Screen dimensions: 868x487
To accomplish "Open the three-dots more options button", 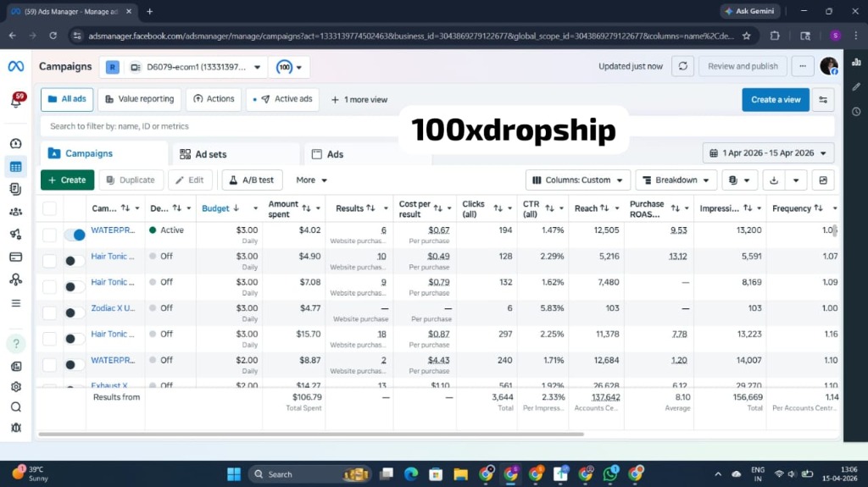I will click(x=802, y=66).
